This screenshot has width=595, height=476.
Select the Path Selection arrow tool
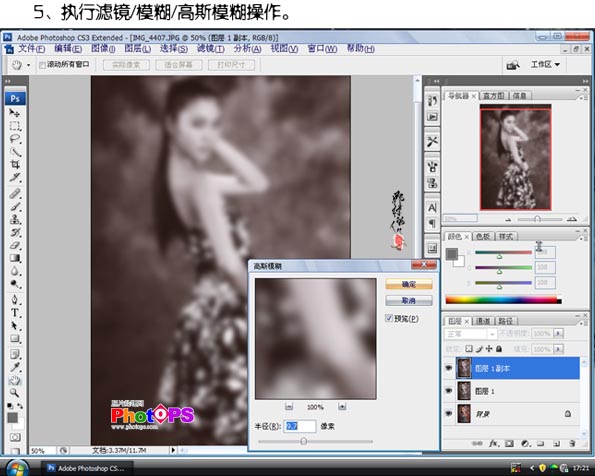(x=15, y=326)
